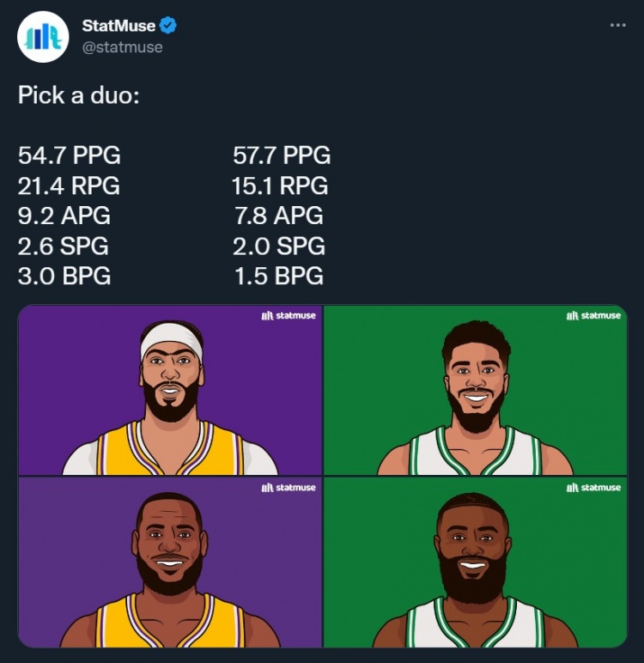Click statmuse watermark logo in top-right image
The height and width of the screenshot is (663, 644).
click(x=593, y=316)
